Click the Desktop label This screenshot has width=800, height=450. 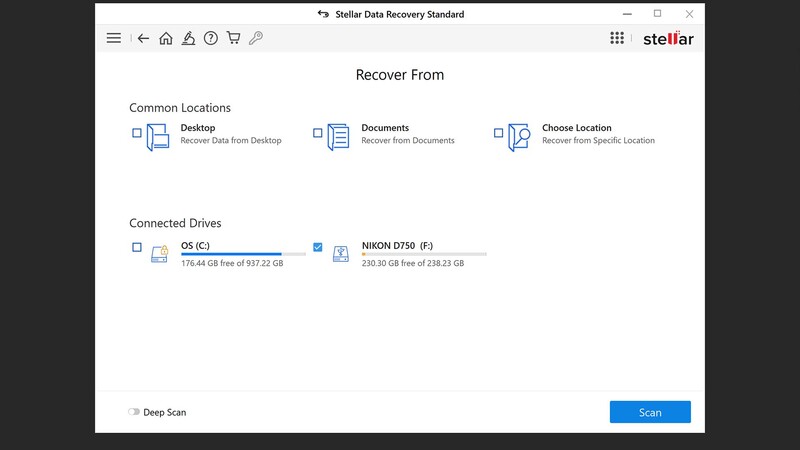pos(198,128)
